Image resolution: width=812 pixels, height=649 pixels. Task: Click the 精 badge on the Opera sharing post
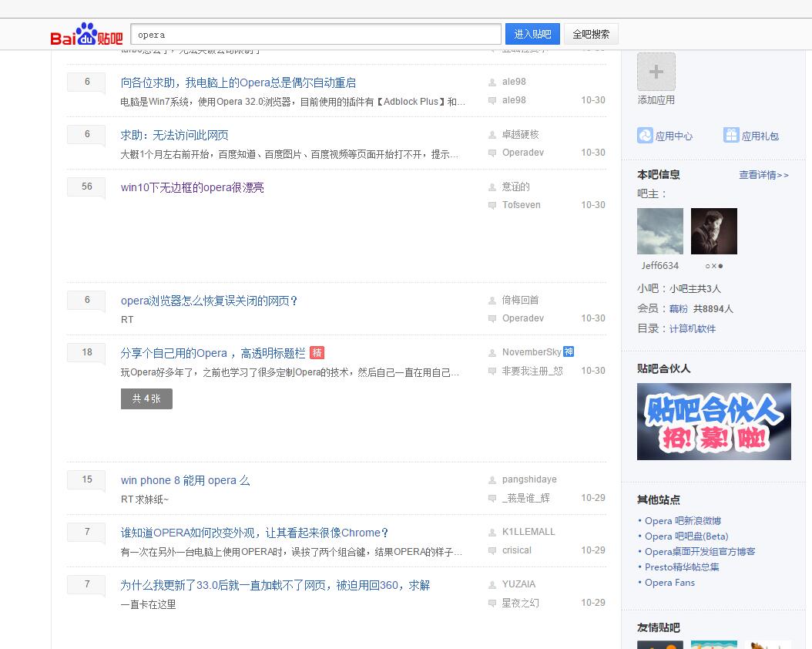click(x=317, y=353)
